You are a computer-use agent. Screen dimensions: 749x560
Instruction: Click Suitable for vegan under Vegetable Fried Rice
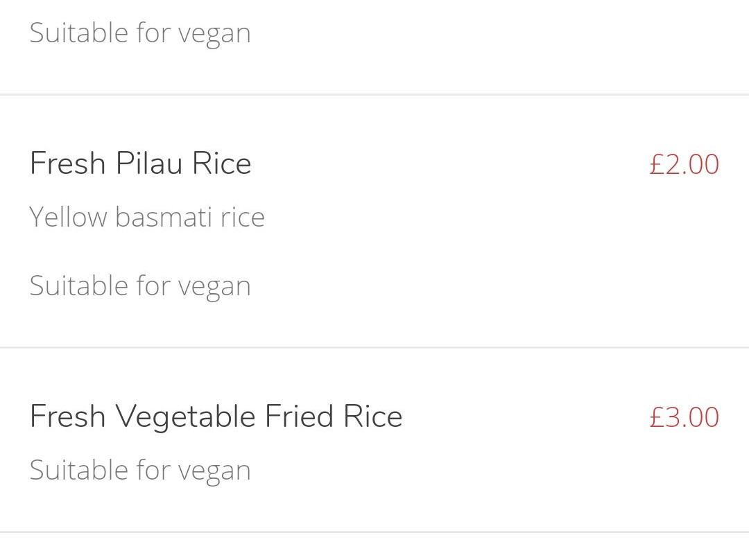pos(140,470)
